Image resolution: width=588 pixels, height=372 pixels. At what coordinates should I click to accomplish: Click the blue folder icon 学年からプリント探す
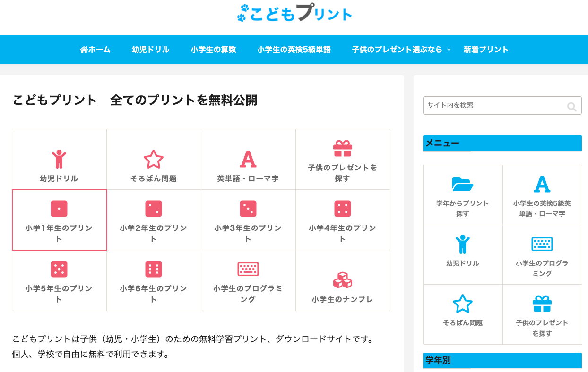(463, 184)
